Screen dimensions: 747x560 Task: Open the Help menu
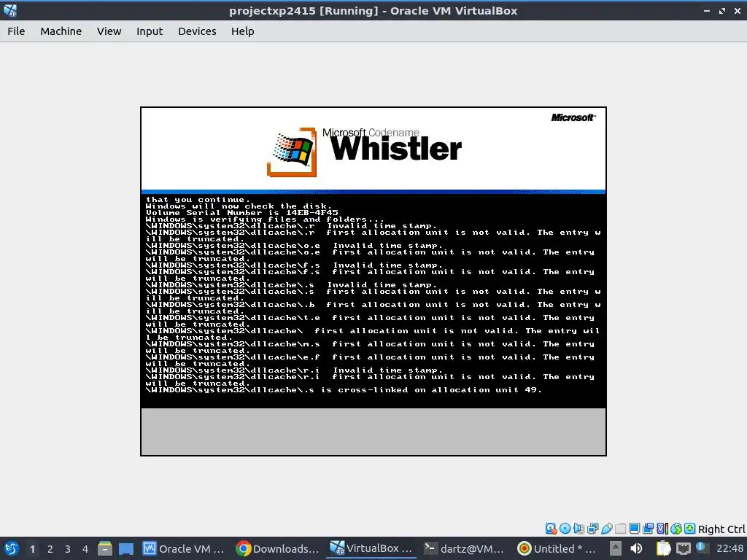pos(242,31)
